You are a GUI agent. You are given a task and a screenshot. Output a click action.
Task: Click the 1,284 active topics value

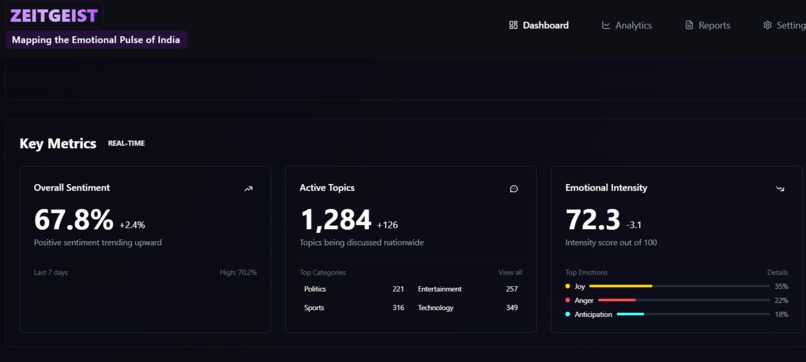pos(336,220)
